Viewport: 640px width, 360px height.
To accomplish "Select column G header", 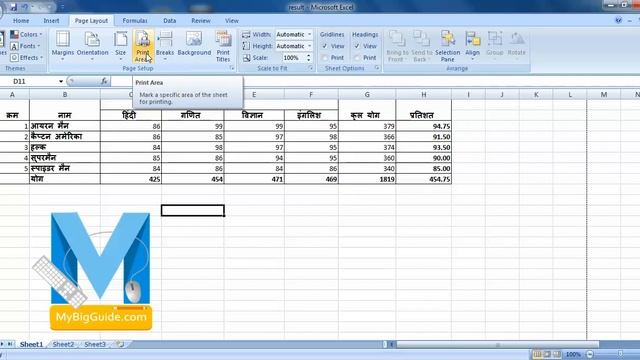I will pyautogui.click(x=367, y=95).
